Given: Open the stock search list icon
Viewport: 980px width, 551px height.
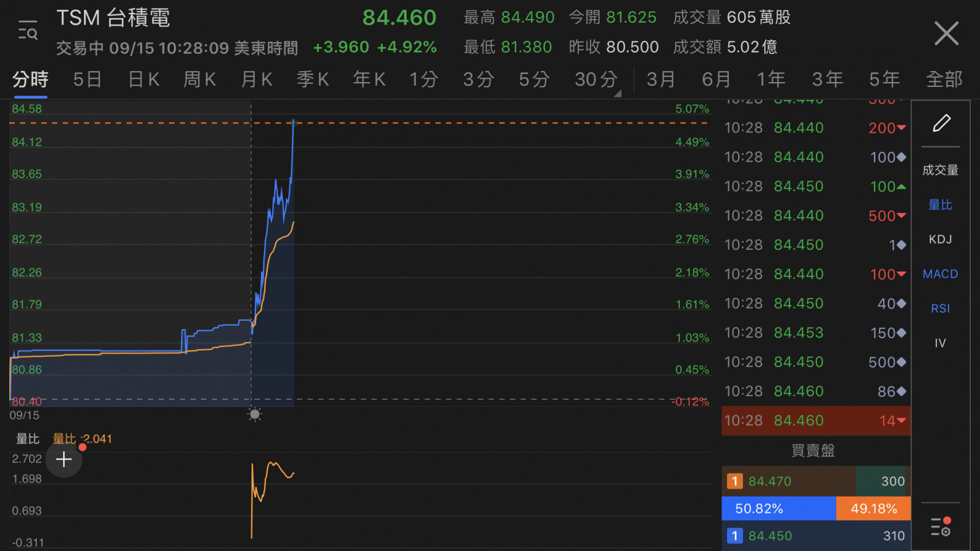Looking at the screenshot, I should tap(28, 30).
